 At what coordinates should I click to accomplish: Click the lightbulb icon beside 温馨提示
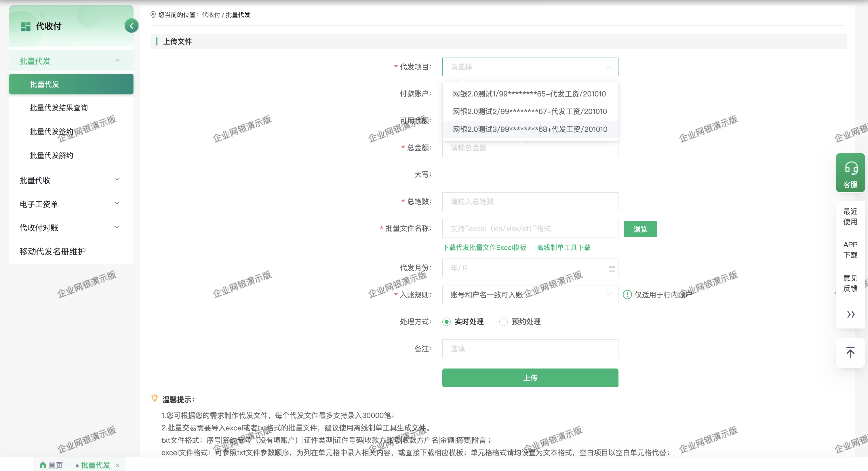[x=155, y=398]
